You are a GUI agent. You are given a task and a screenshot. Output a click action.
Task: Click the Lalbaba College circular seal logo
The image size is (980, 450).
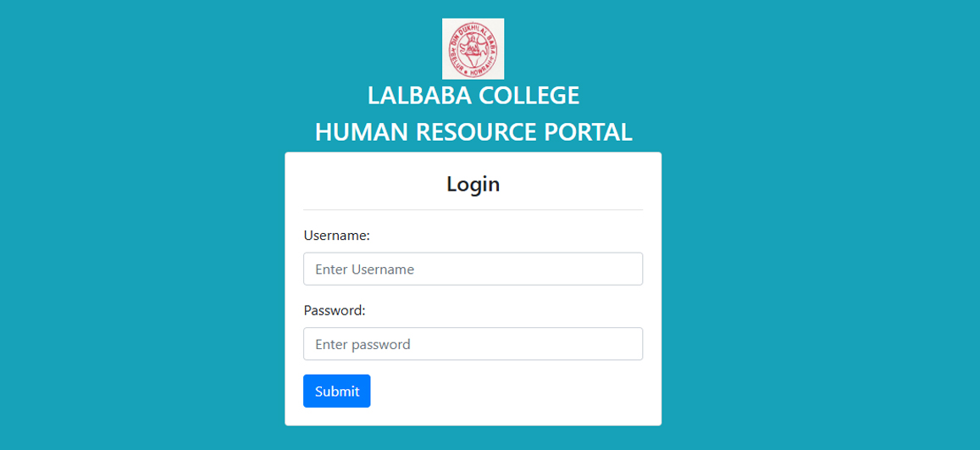(x=473, y=49)
